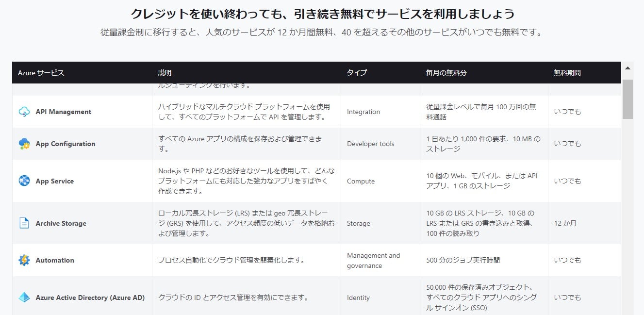Click the '1 日あたり 1,000 件の要求' free amount cell
This screenshot has width=644, height=315.
[483, 144]
